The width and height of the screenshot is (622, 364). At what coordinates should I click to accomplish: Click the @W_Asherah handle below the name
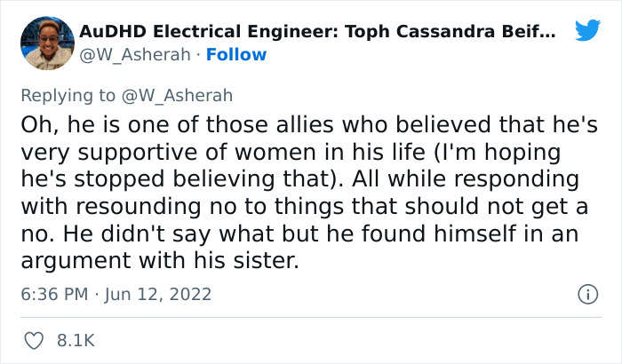coord(136,54)
